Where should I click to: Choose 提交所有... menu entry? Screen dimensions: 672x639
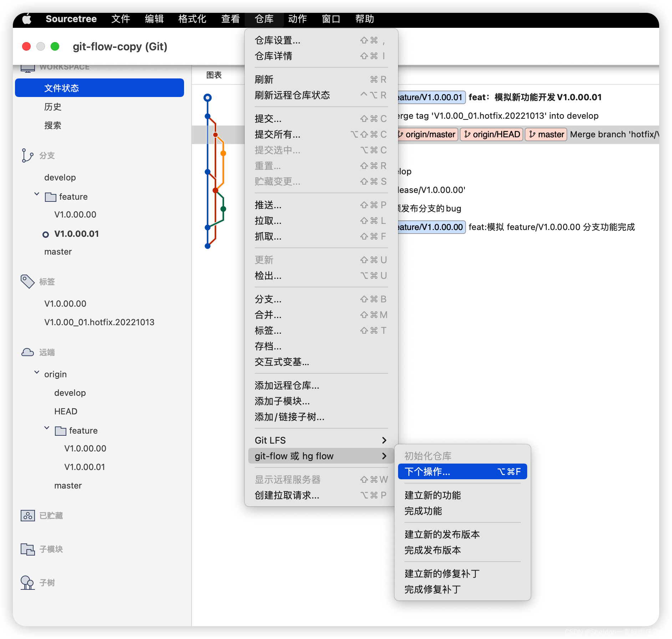pos(321,134)
